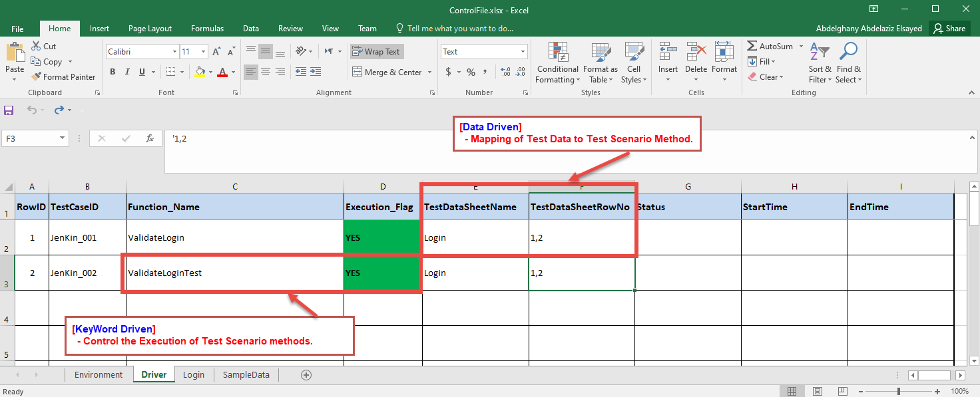Click the Undo arrow
Image resolution: width=980 pixels, height=397 pixels.
(32, 110)
